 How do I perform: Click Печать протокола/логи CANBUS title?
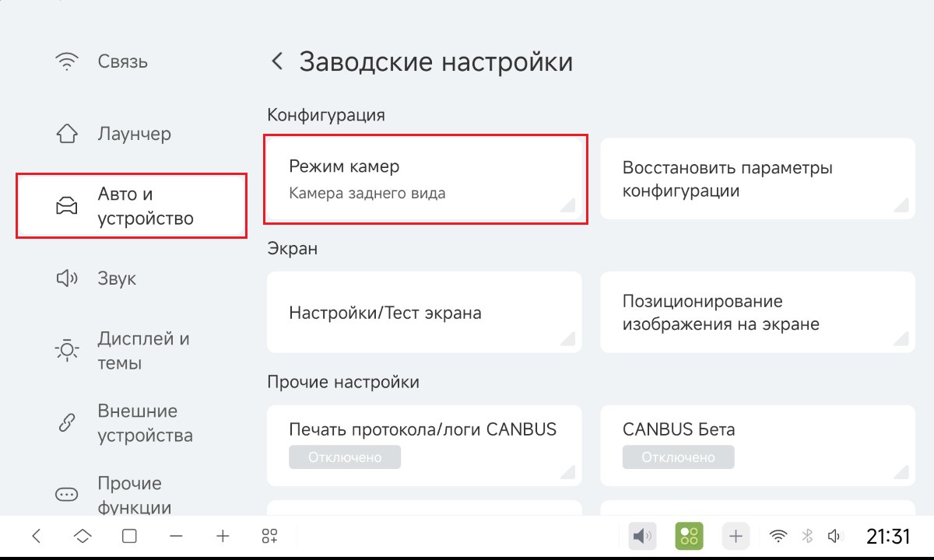tap(423, 429)
